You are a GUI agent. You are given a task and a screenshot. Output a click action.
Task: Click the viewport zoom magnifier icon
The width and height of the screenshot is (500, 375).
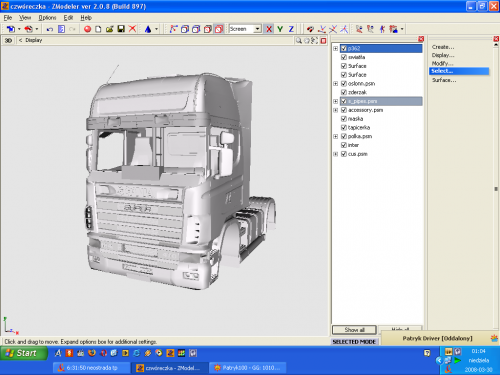[x=299, y=40]
